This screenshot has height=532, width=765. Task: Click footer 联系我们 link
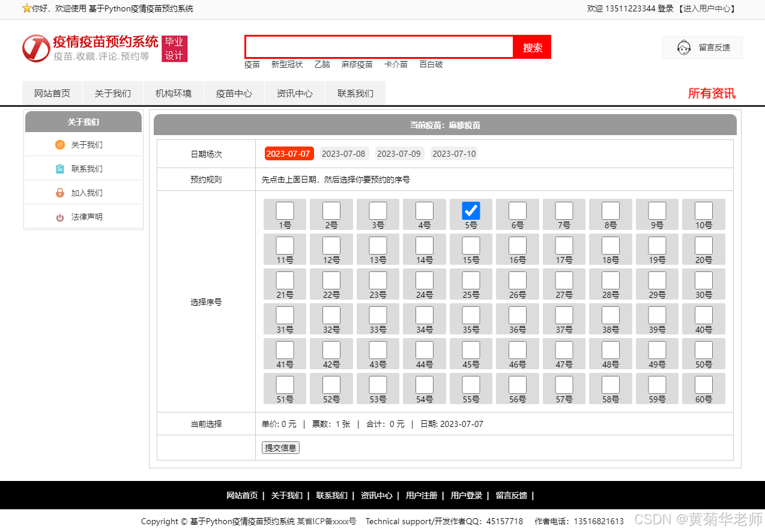click(332, 495)
